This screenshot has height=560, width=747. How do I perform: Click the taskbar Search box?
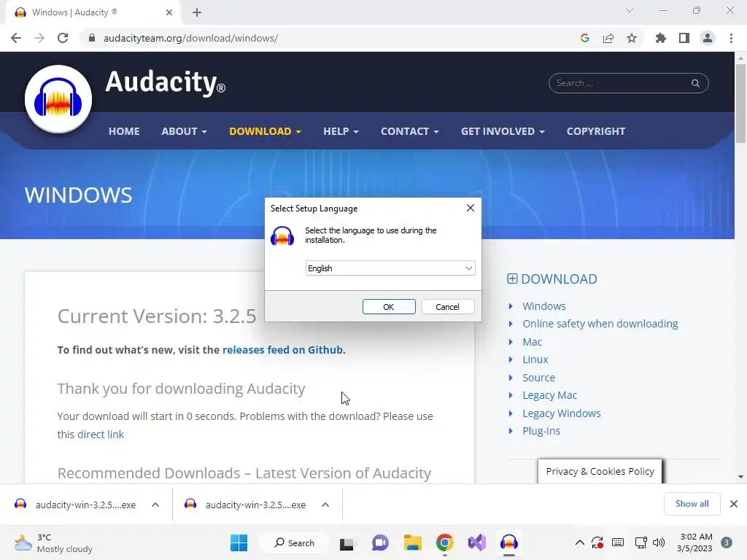click(295, 542)
